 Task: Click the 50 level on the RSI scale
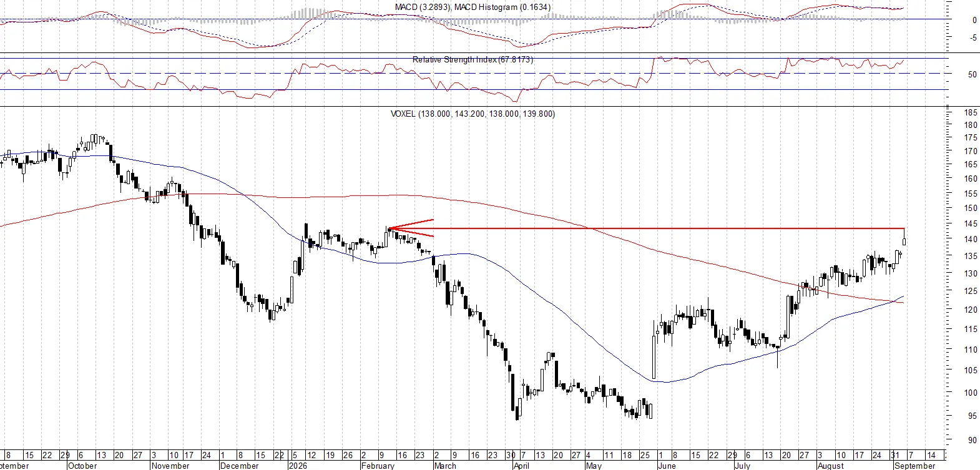973,74
